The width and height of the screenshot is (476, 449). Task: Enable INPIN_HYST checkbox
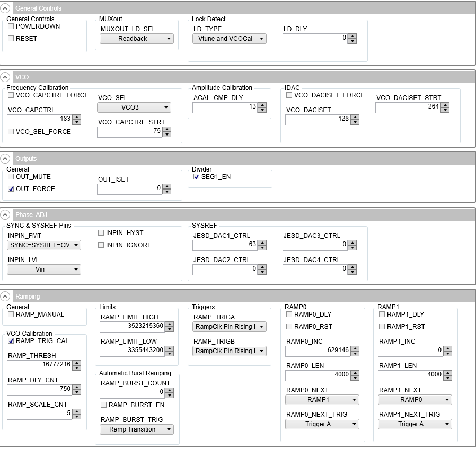point(101,233)
